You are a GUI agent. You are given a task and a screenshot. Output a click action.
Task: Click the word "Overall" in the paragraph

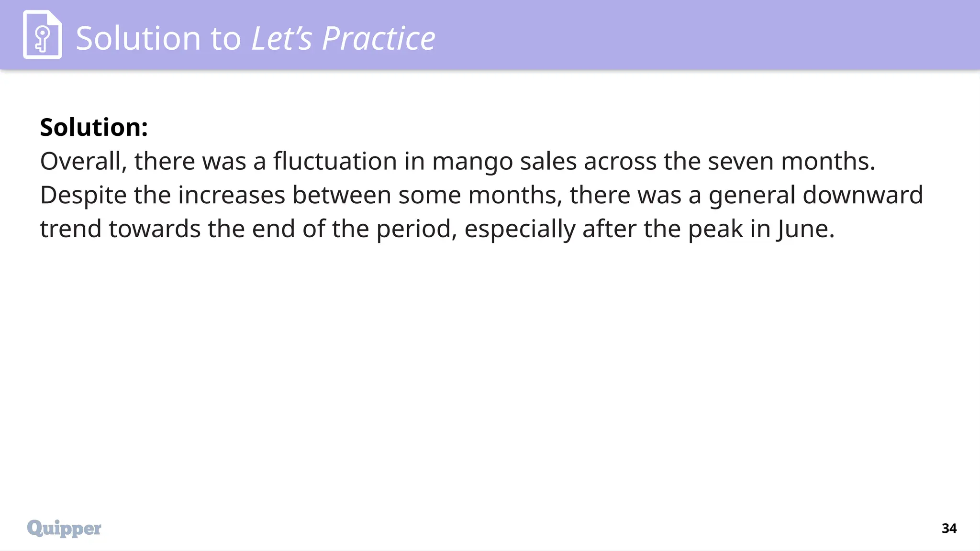point(82,161)
